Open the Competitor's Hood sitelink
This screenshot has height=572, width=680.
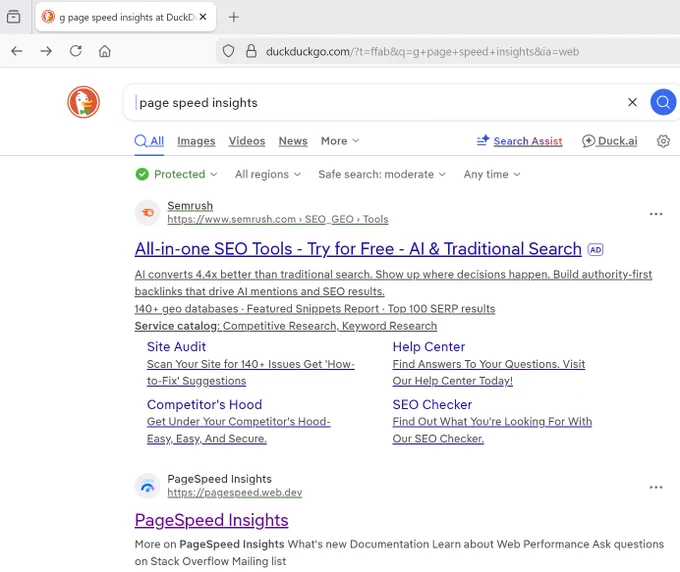coord(204,404)
